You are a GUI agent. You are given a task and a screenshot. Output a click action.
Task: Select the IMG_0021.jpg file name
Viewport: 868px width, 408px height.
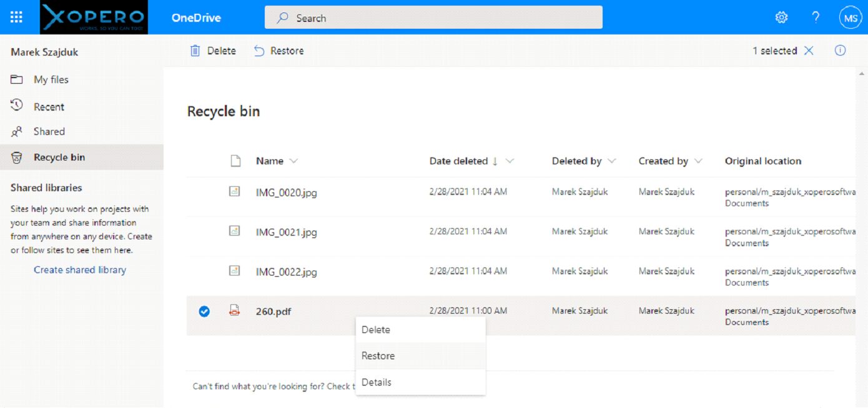pyautogui.click(x=287, y=232)
